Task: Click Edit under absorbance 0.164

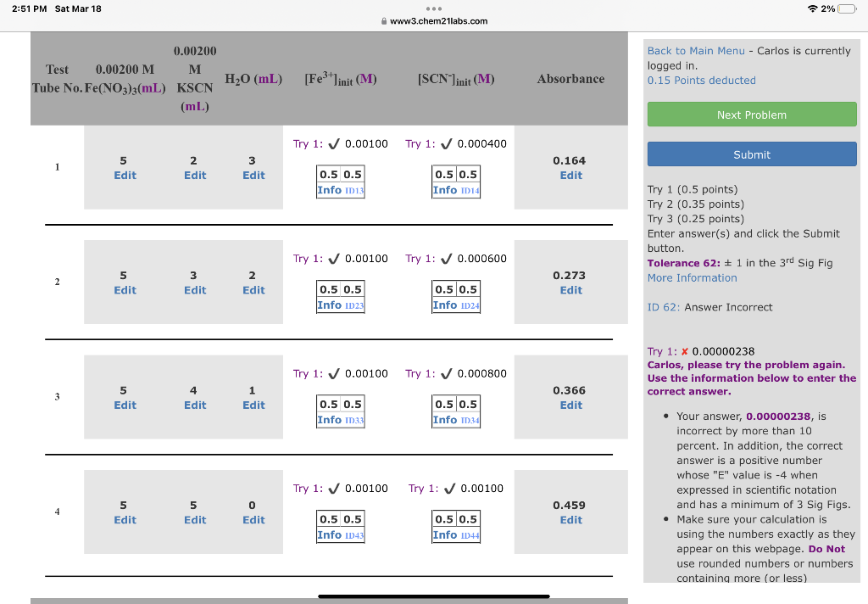Action: [x=570, y=175]
